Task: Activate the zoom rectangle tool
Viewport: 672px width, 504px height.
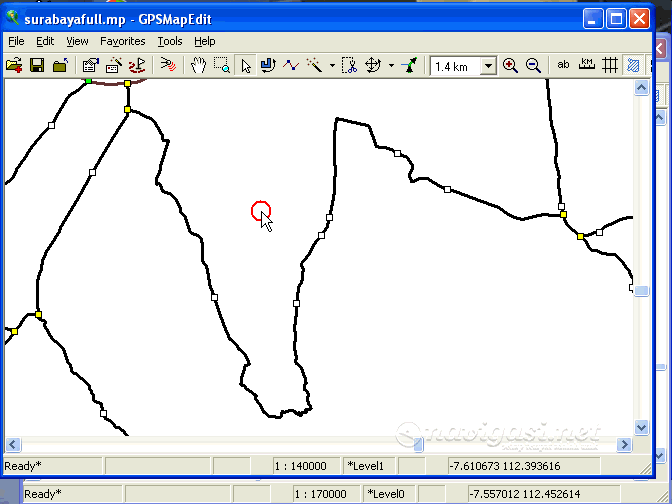Action: 221,65
